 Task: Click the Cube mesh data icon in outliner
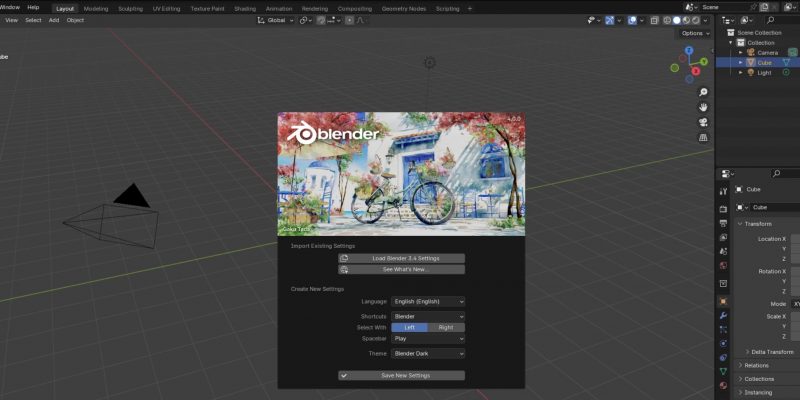point(787,62)
